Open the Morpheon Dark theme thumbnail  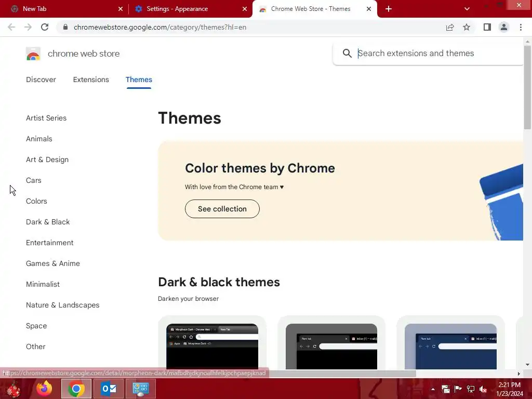[212, 347]
